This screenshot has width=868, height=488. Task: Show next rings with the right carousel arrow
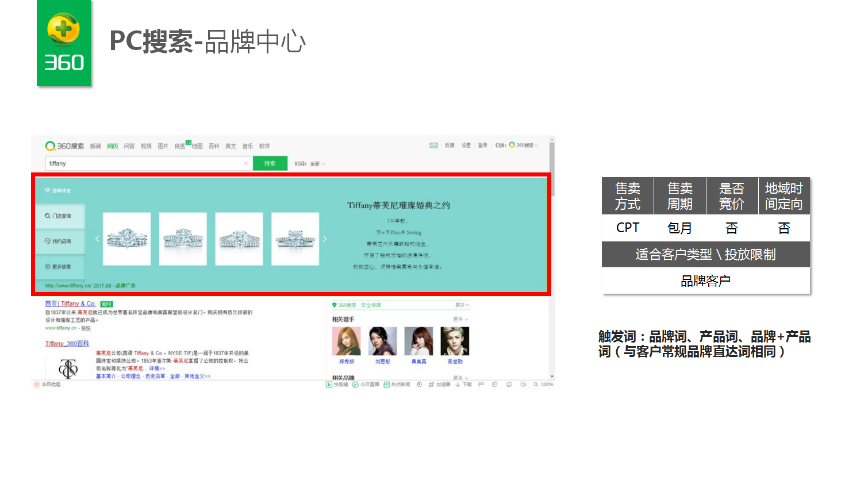coord(325,239)
